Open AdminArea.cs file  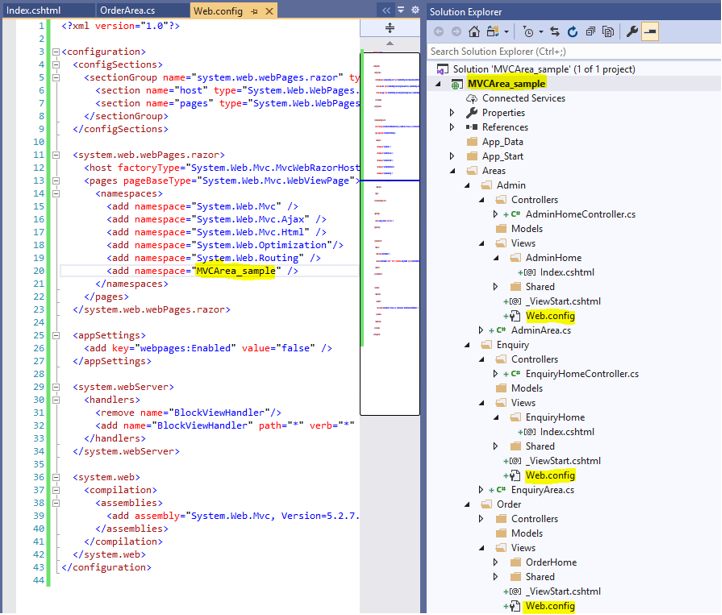tap(541, 330)
